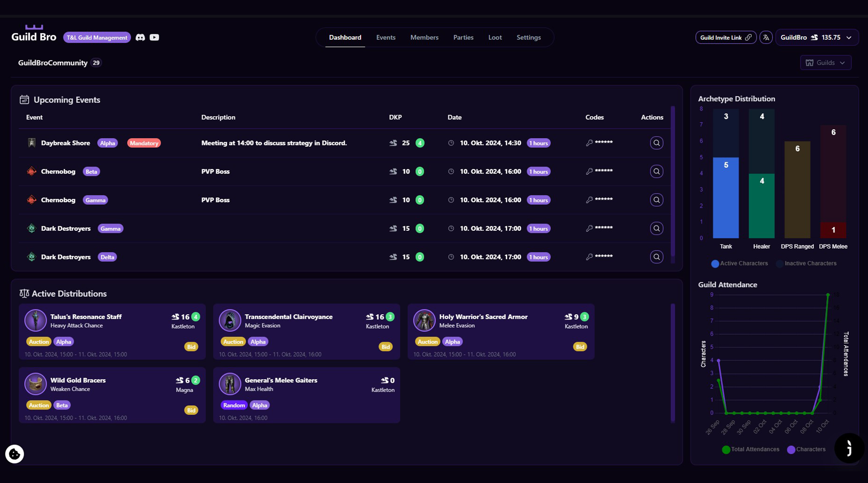The width and height of the screenshot is (868, 483).
Task: Click the floating help widget icon
Action: pos(849,448)
